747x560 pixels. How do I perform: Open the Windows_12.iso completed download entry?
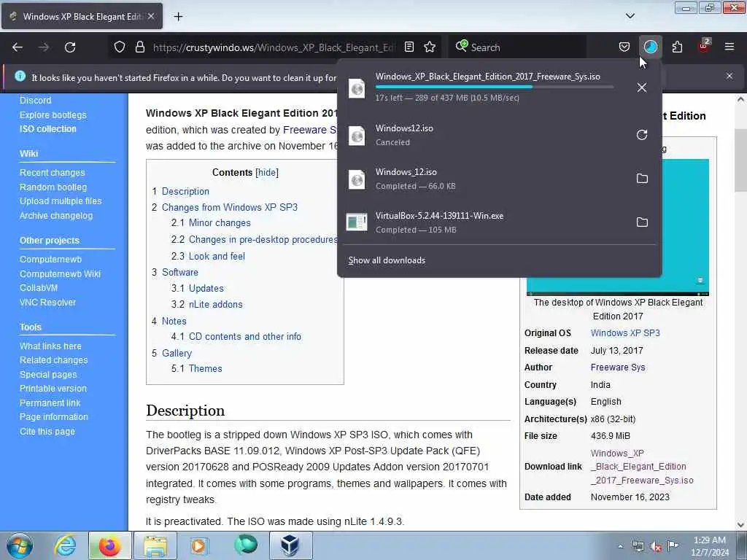coord(486,179)
